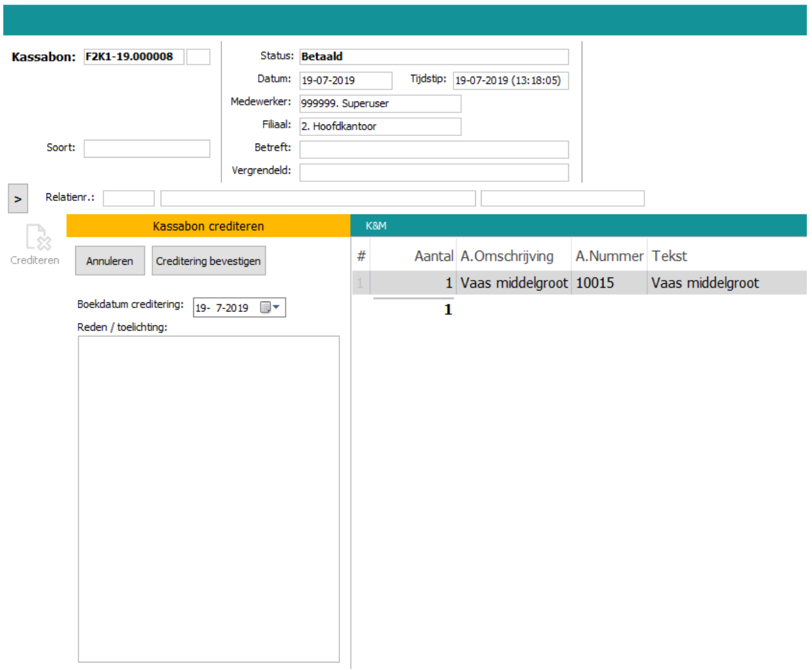Click the Betreft input field
This screenshot has height=670, width=812.
[434, 149]
